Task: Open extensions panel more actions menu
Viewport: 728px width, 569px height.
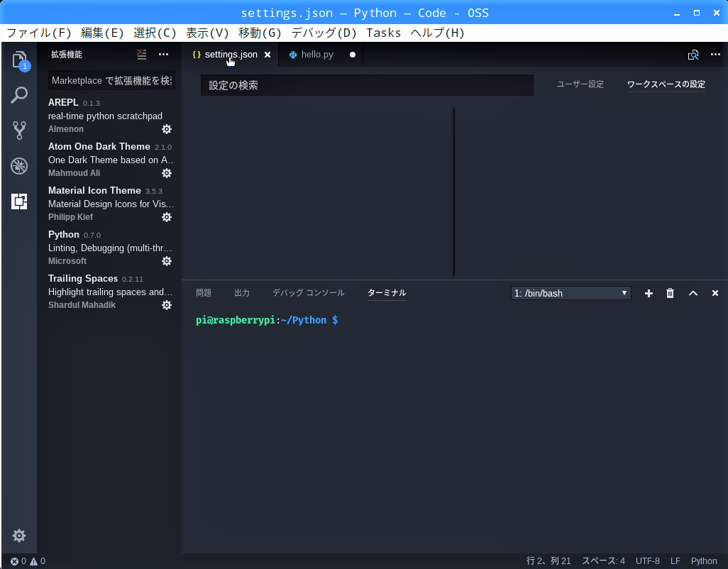Action: [163, 55]
